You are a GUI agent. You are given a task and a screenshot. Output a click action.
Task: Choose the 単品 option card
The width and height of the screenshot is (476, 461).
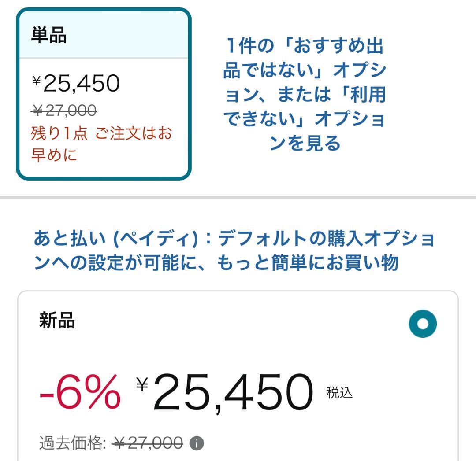tap(104, 94)
